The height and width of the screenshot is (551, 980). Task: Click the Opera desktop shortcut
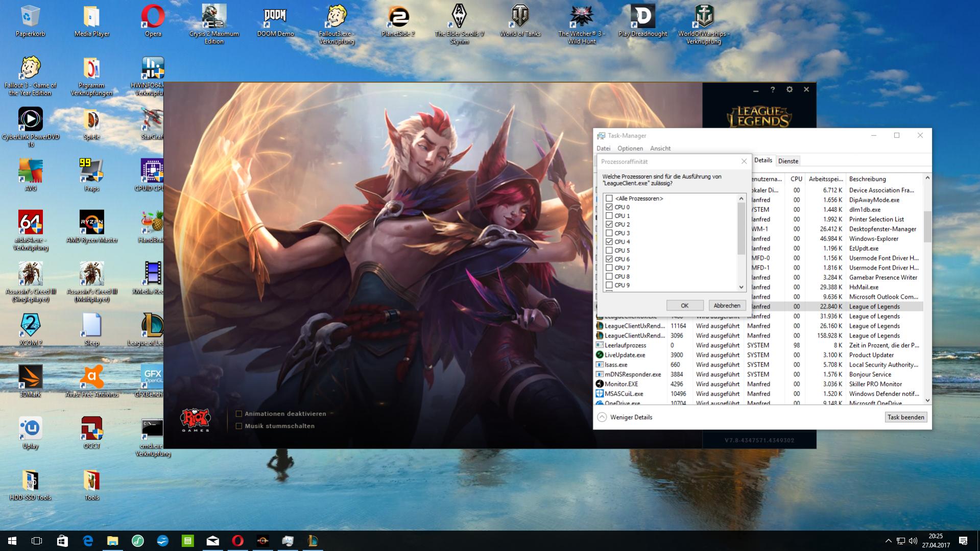[x=153, y=21]
